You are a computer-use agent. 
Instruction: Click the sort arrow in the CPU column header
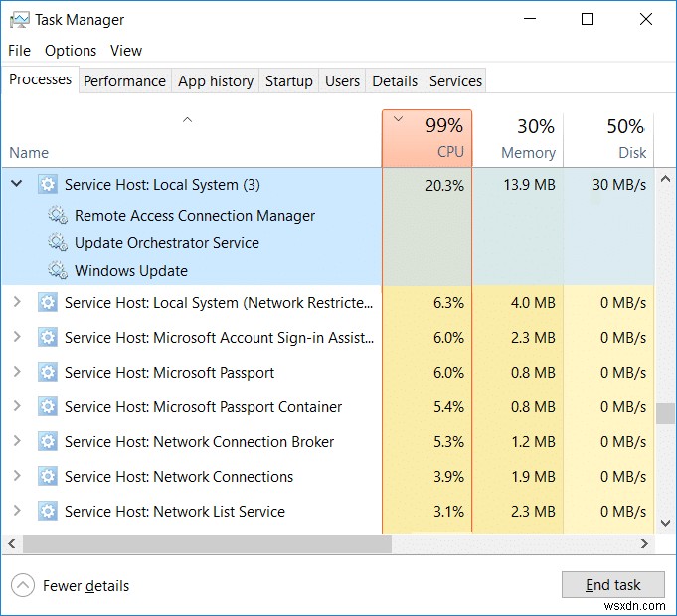[x=398, y=119]
